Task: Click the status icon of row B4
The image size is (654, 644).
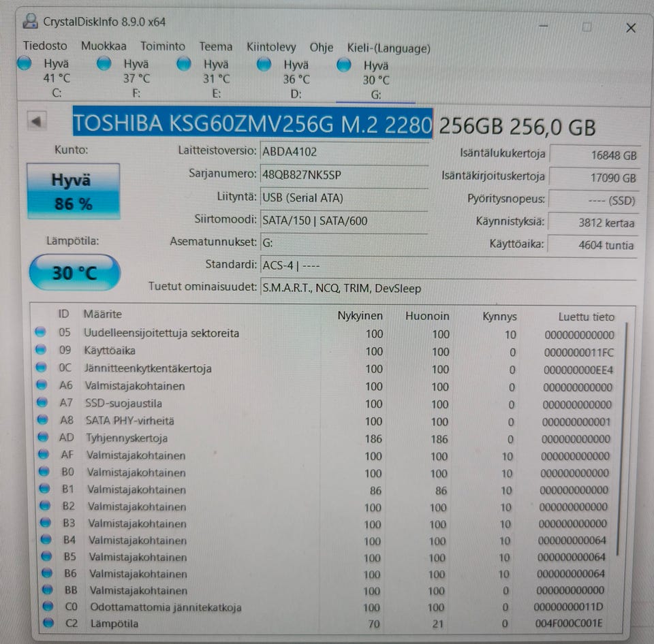Action: tap(46, 539)
